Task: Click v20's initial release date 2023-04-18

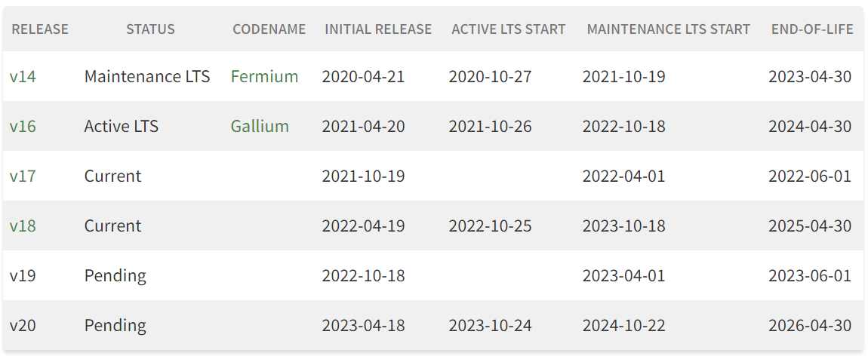Action: pyautogui.click(x=363, y=325)
